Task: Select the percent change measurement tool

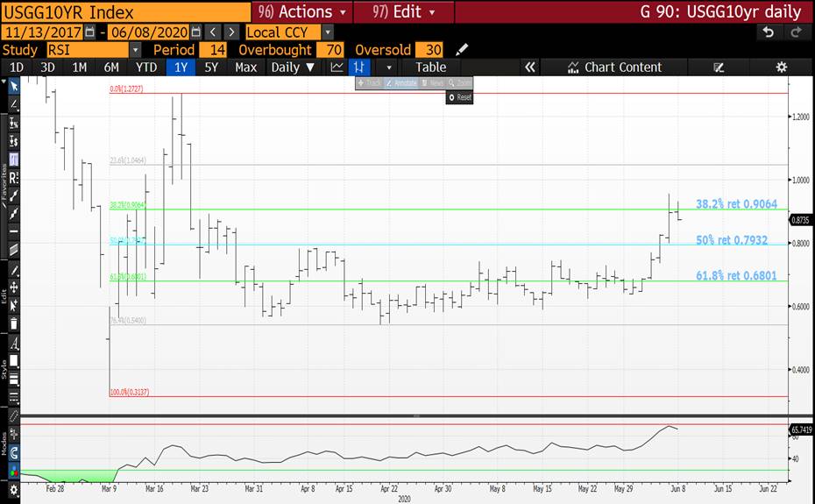Action: (x=14, y=123)
